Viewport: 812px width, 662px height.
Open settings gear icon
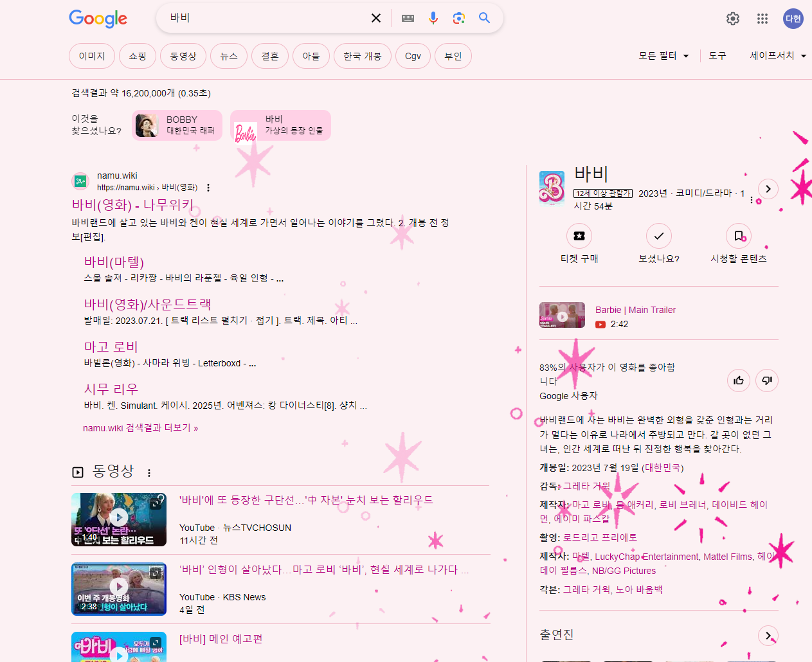[733, 19]
